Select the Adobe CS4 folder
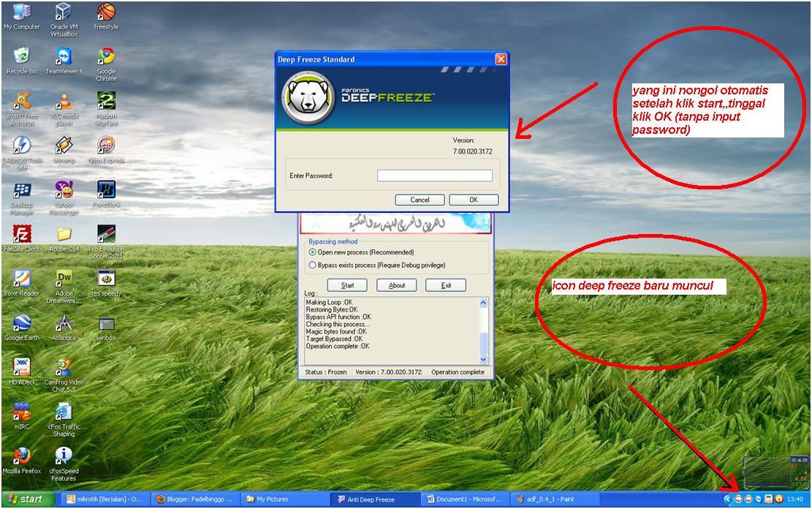Viewport: 812px width, 509px height. click(64, 239)
